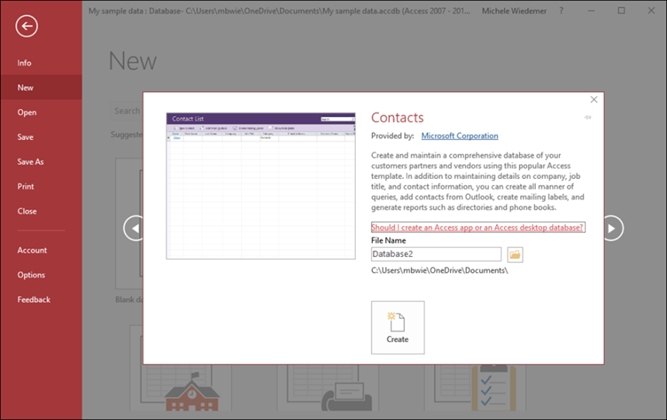Open the Account page
Viewport: 667px width, 420px height.
(32, 250)
